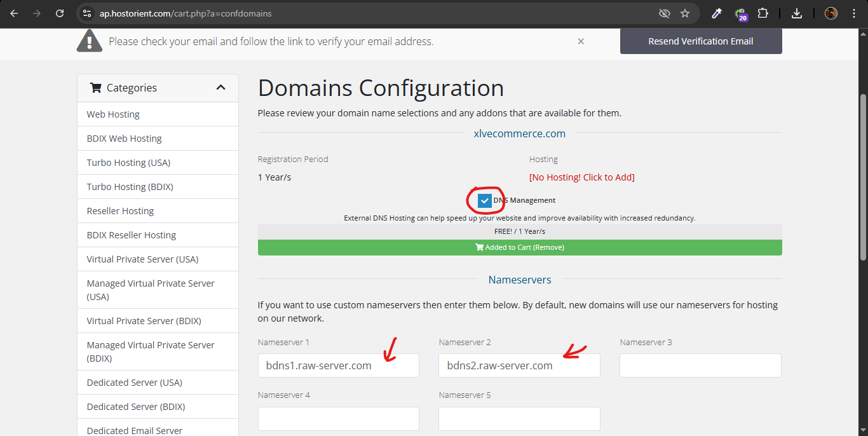Click the No Hosting Click to Add link
This screenshot has height=436, width=868.
pyautogui.click(x=581, y=177)
